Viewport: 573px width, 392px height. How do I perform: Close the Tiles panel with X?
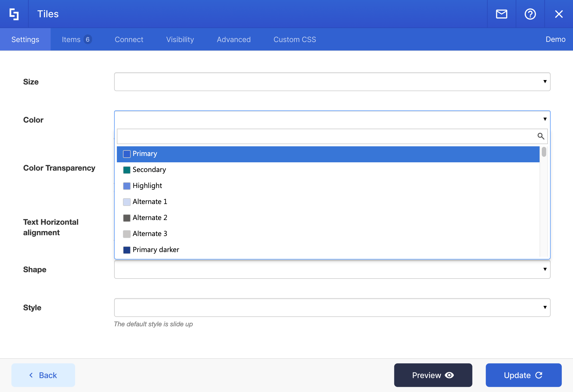[x=559, y=14]
